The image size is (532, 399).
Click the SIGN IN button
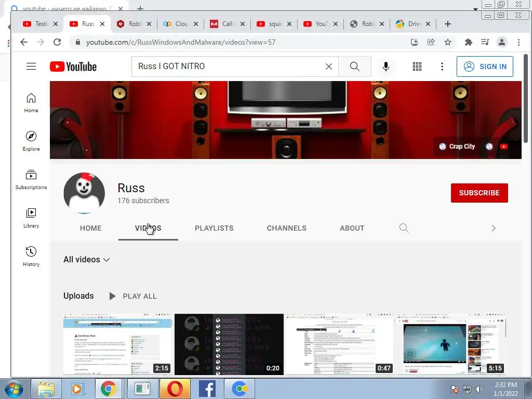[485, 66]
